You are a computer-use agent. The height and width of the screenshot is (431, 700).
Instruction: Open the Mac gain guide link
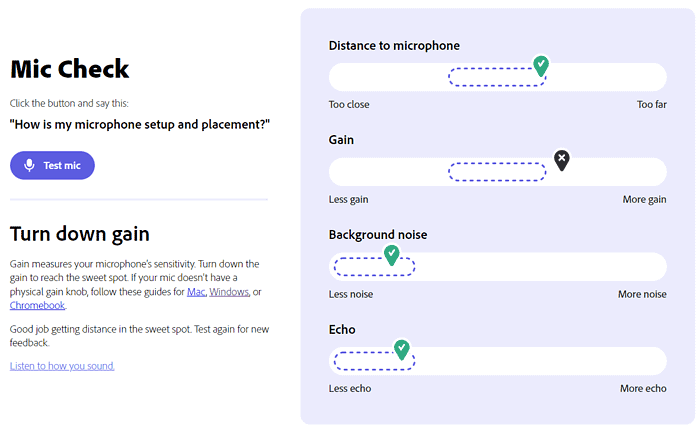click(x=196, y=292)
